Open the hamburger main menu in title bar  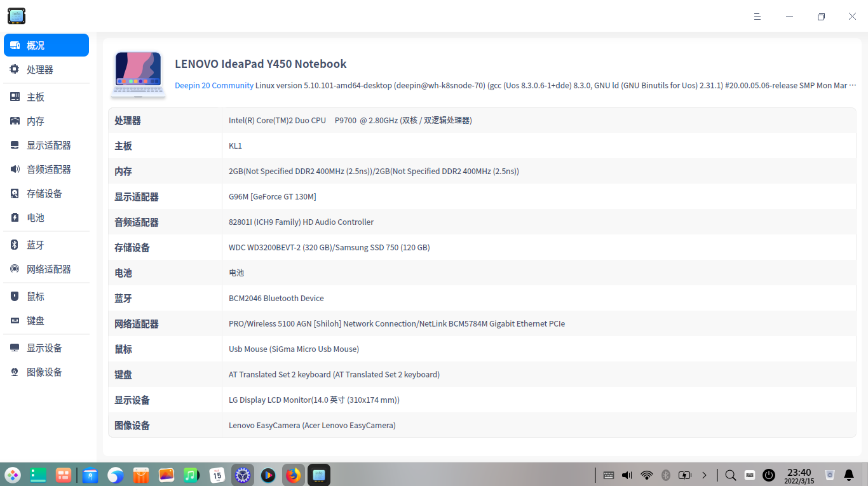[x=757, y=17]
